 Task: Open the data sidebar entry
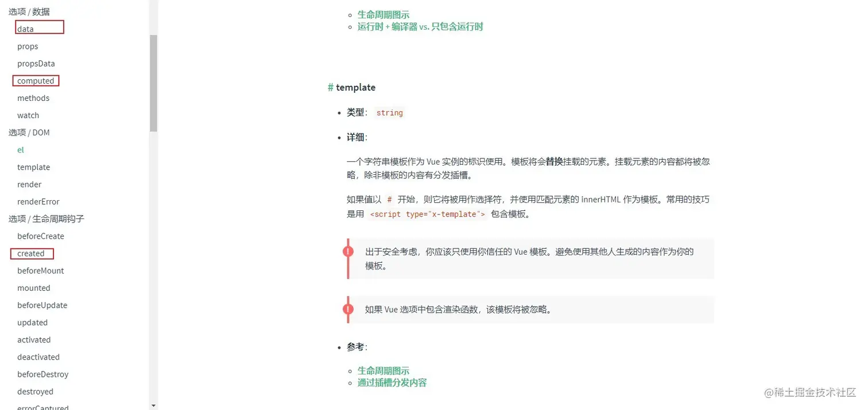[25, 29]
